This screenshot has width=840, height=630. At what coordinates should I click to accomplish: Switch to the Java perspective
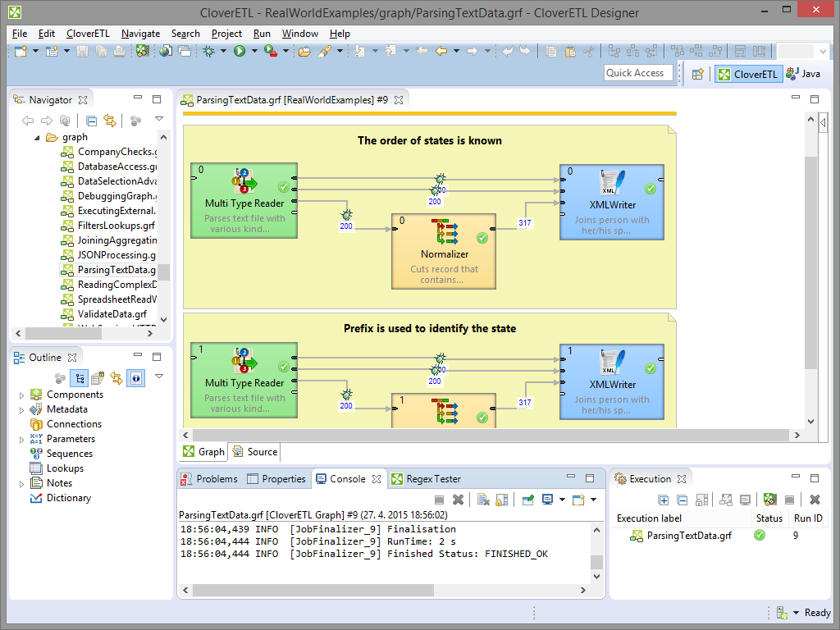803,74
